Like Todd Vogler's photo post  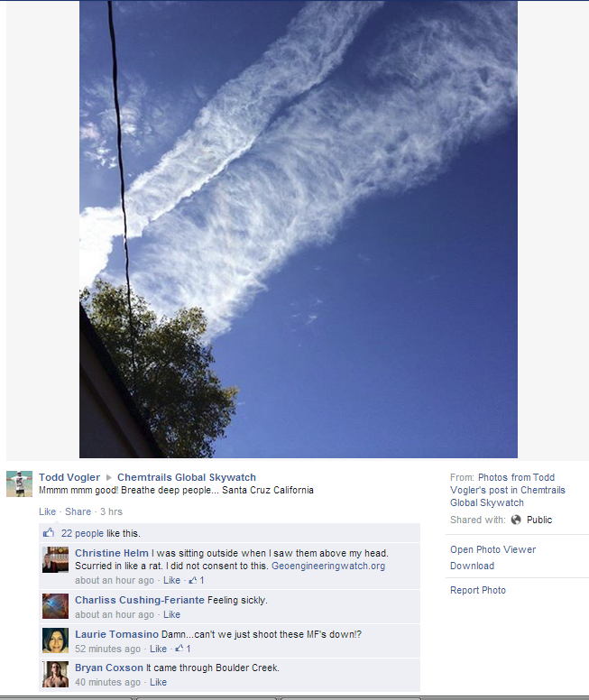pos(47,511)
